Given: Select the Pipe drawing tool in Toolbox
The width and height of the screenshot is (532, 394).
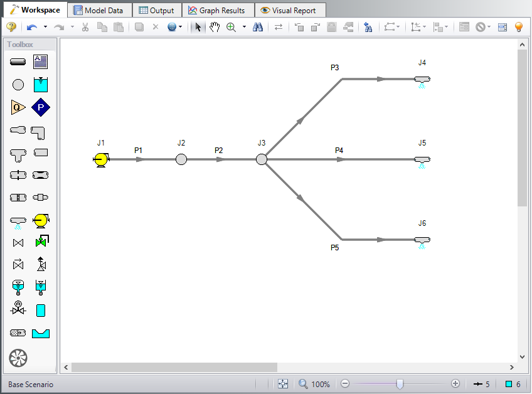Looking at the screenshot, I should (18, 61).
